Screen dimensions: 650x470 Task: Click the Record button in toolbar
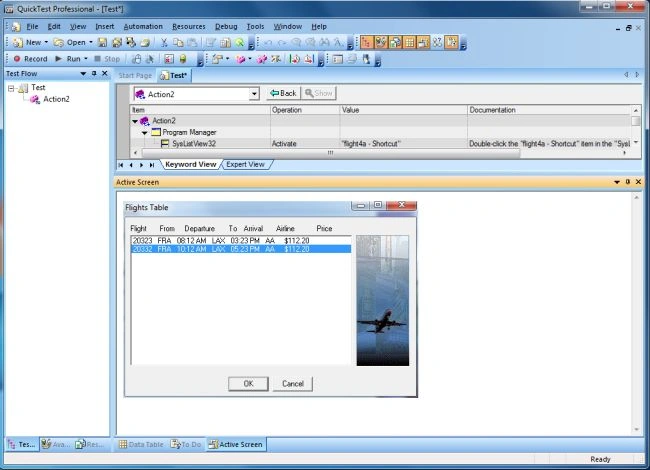pyautogui.click(x=30, y=59)
